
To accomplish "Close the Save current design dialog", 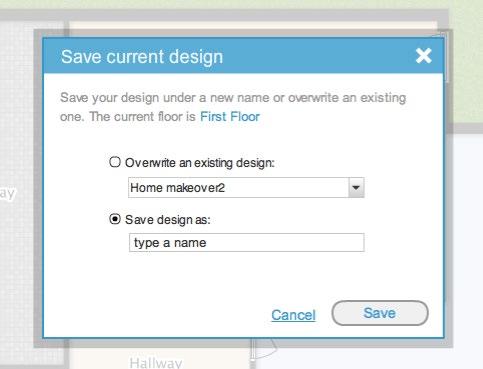I will (423, 55).
